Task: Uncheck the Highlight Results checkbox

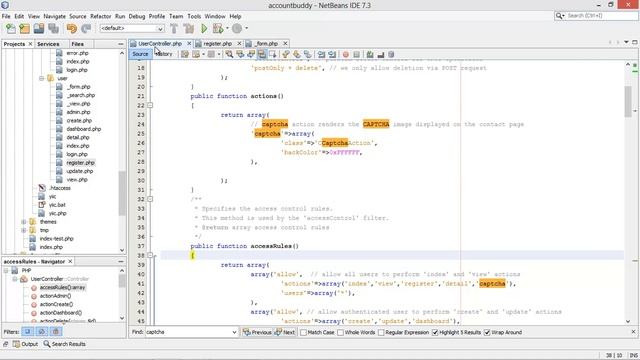Action: pyautogui.click(x=435, y=332)
